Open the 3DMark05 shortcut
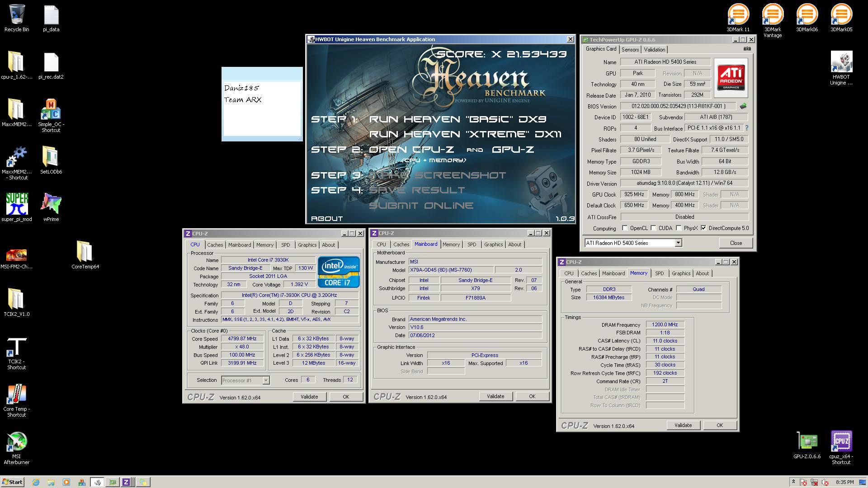 (x=841, y=18)
